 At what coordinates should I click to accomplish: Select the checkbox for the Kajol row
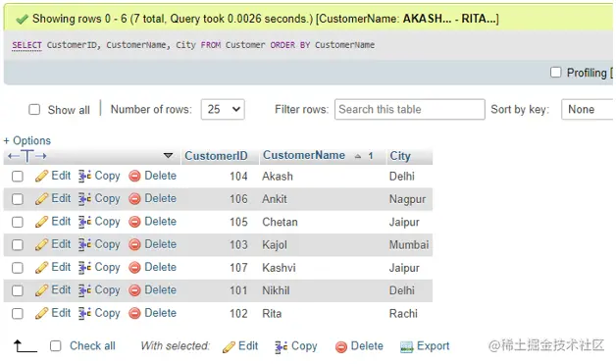click(x=18, y=244)
